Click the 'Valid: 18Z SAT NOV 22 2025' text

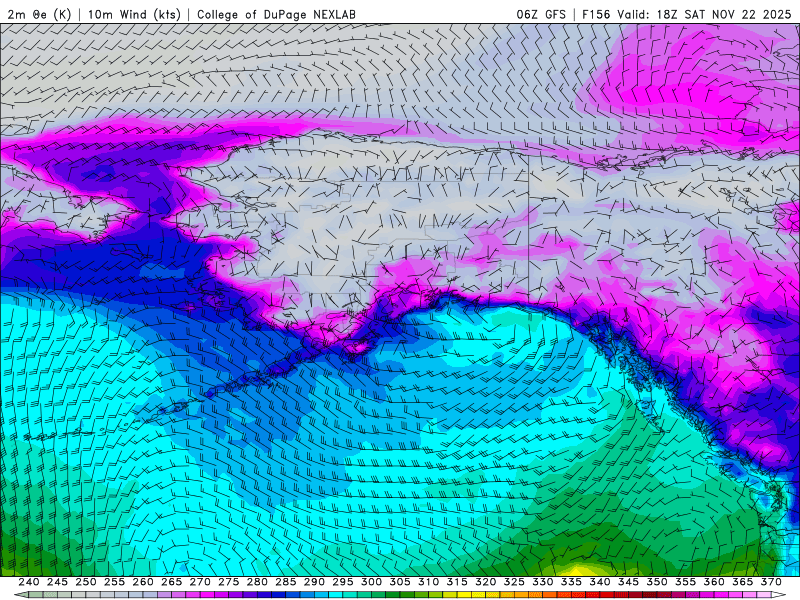(704, 14)
